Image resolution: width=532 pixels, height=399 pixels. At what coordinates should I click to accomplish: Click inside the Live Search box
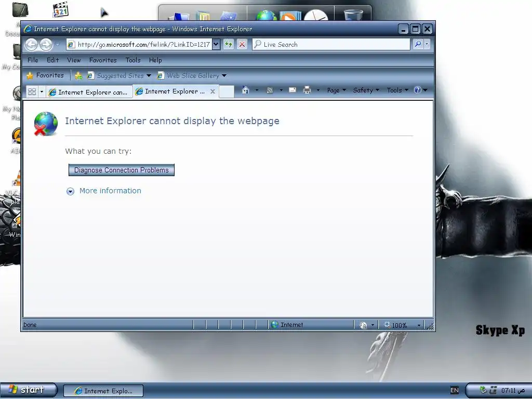coord(331,45)
